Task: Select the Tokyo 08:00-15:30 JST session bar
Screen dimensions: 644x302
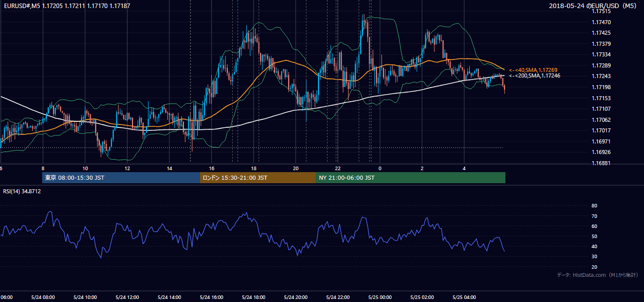Action: tap(121, 178)
